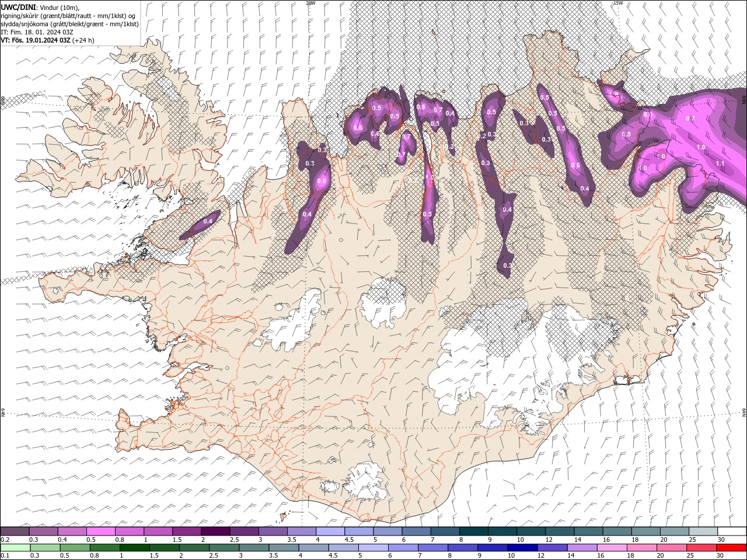Select the dark teal swatch between 8 and 9 on the snow scale
The height and width of the screenshot is (560, 747).
[x=474, y=531]
